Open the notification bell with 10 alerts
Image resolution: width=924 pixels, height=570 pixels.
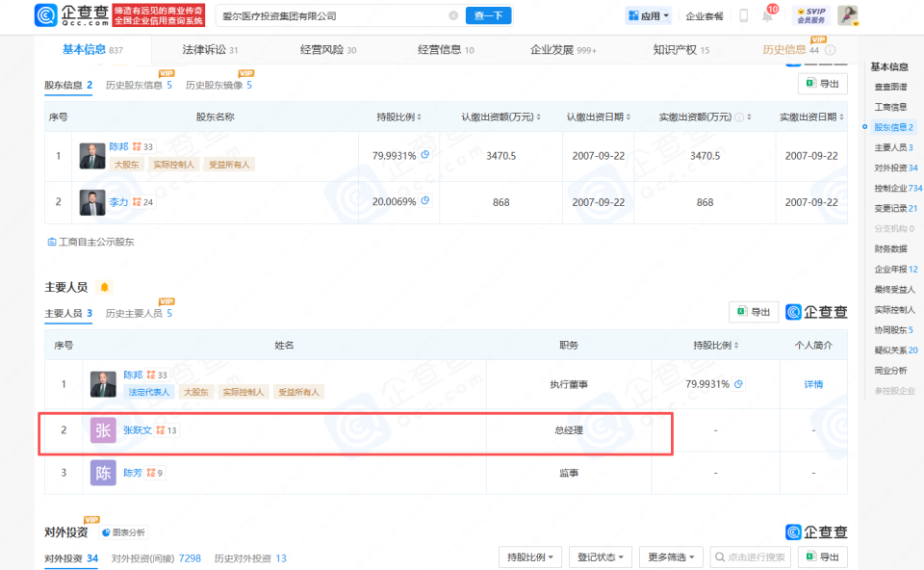click(x=766, y=14)
